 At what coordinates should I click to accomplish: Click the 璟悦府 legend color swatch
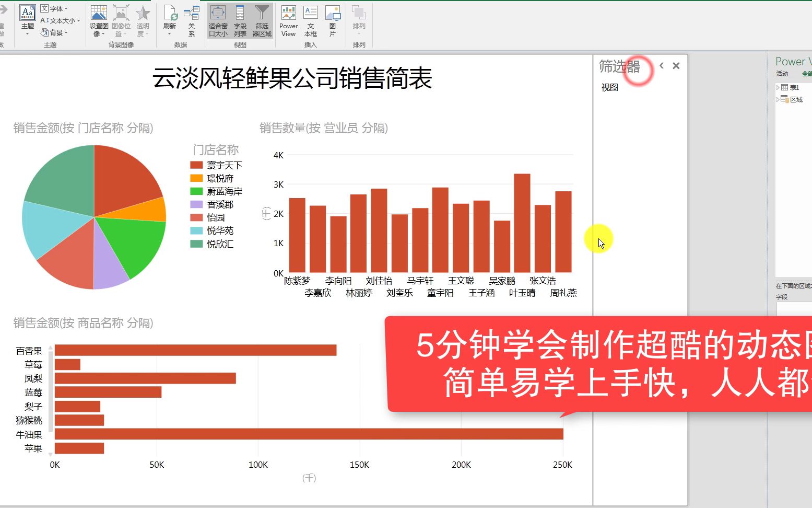pos(196,178)
